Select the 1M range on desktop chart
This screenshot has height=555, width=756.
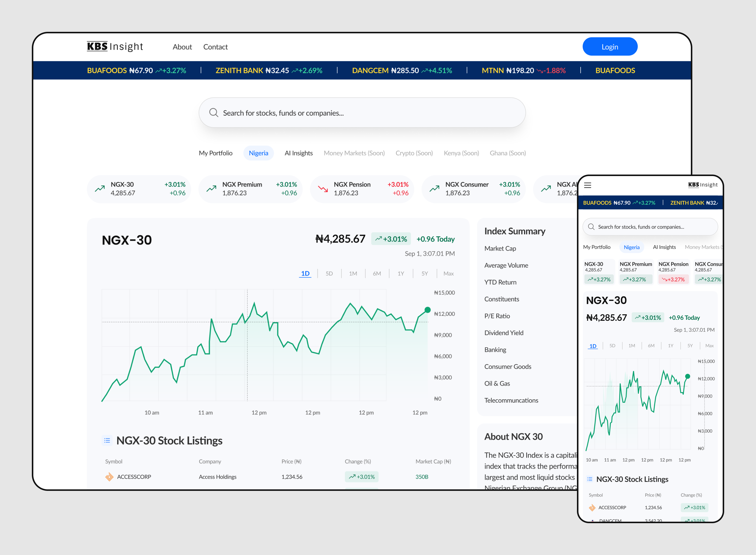(x=353, y=274)
